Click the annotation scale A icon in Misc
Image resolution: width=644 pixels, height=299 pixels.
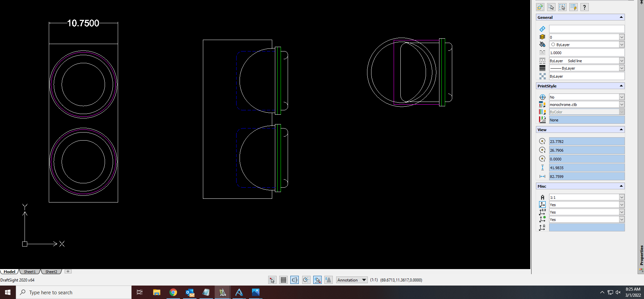[x=542, y=197]
